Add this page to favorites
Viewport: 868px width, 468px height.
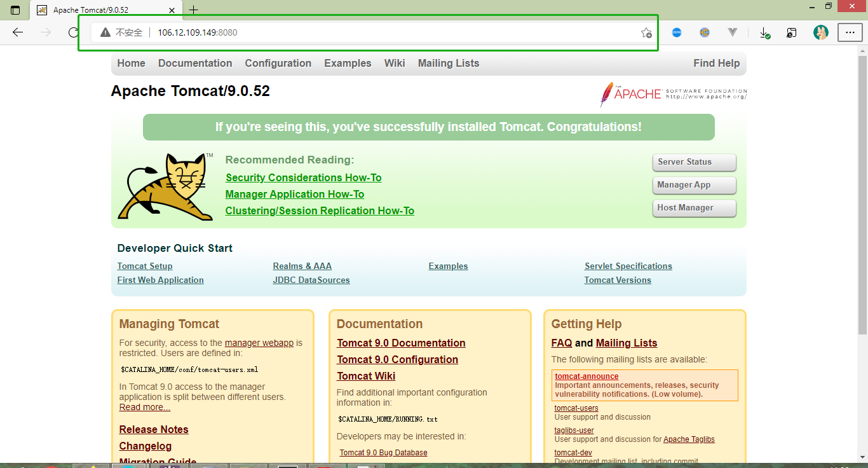click(x=646, y=32)
